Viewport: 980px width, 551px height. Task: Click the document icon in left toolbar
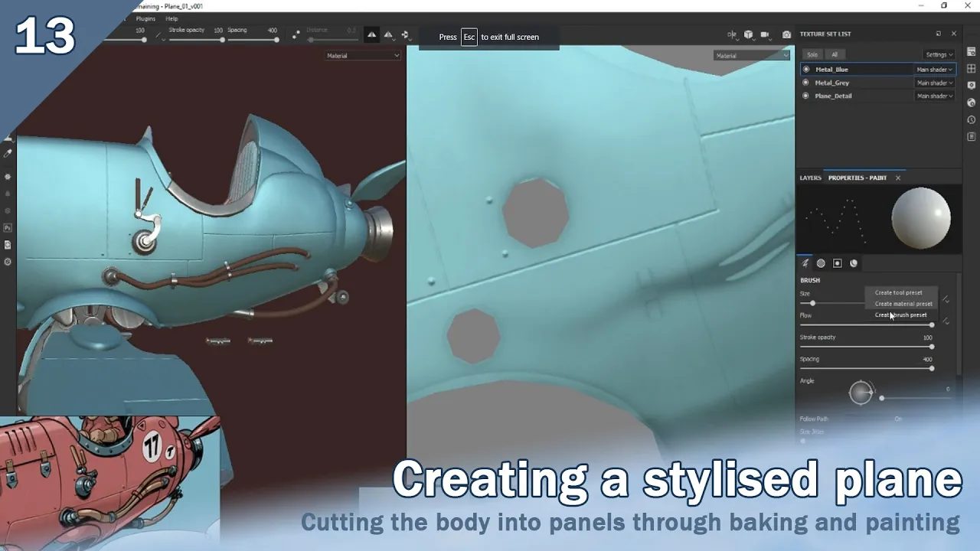(x=8, y=245)
